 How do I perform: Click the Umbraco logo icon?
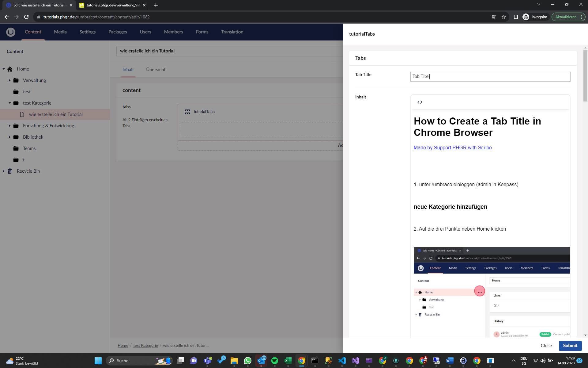click(10, 32)
